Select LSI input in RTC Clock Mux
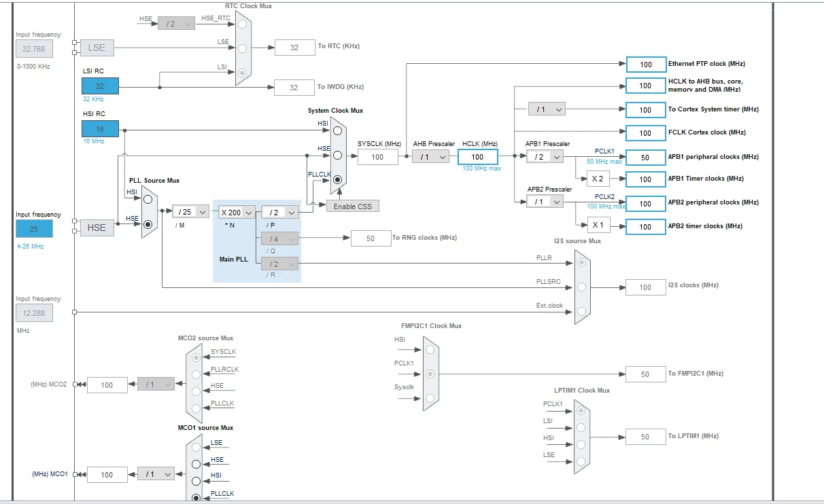The width and height of the screenshot is (824, 504). pos(242,73)
